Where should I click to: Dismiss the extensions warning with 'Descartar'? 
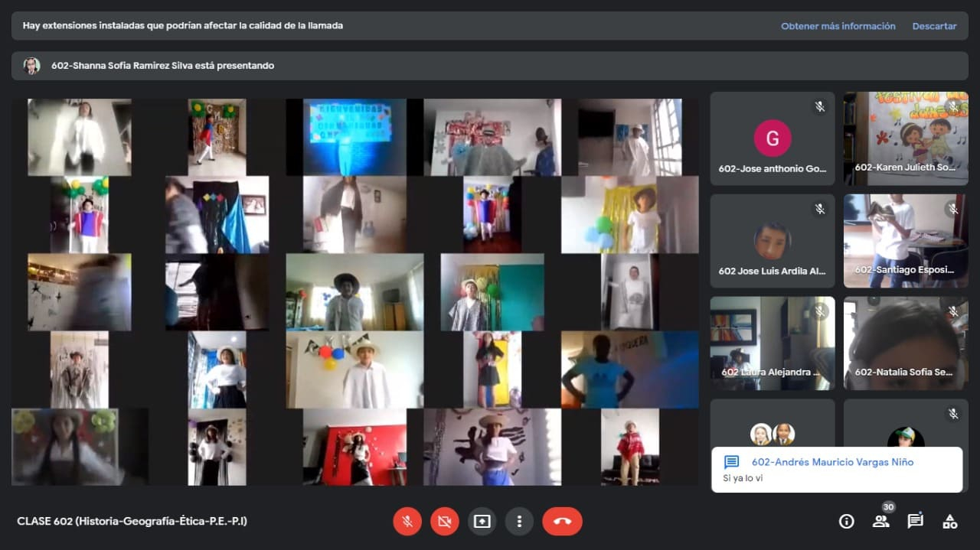[x=934, y=26]
